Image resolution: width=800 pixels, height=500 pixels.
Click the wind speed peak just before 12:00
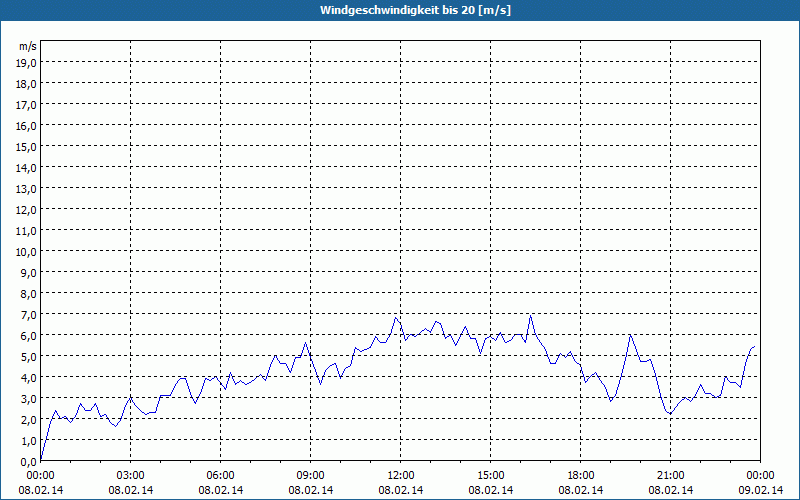[395, 317]
